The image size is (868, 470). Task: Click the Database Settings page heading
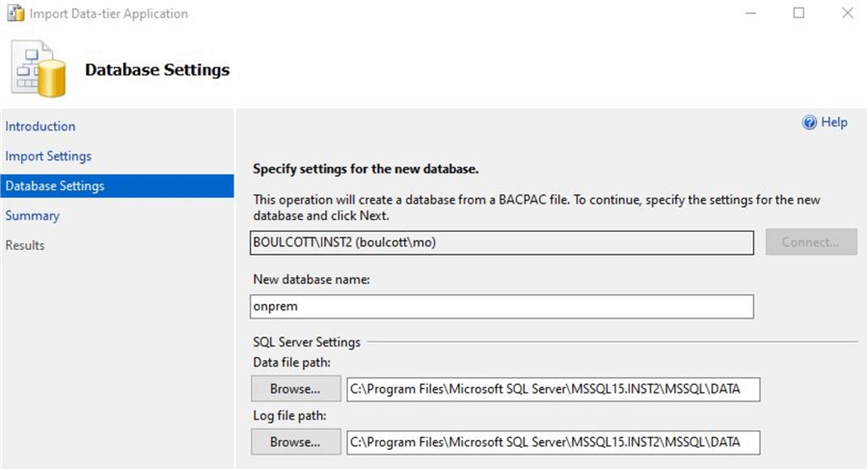click(157, 69)
